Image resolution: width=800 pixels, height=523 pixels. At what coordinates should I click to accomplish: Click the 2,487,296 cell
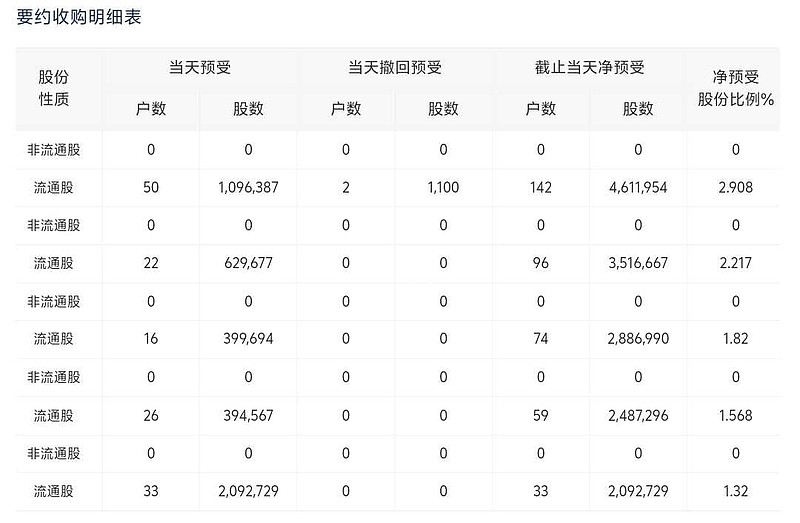[x=638, y=415]
